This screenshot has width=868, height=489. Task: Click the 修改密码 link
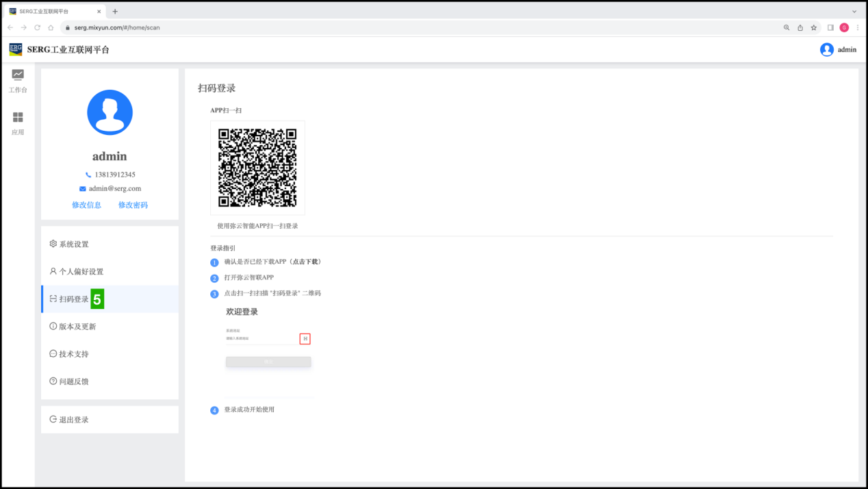coord(133,205)
